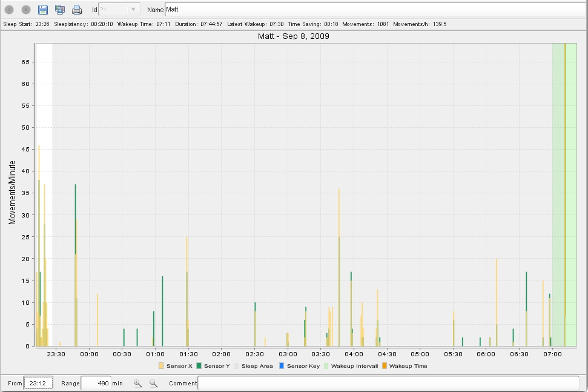Image resolution: width=588 pixels, height=392 pixels.
Task: Click the stop record button
Action: (x=26, y=10)
